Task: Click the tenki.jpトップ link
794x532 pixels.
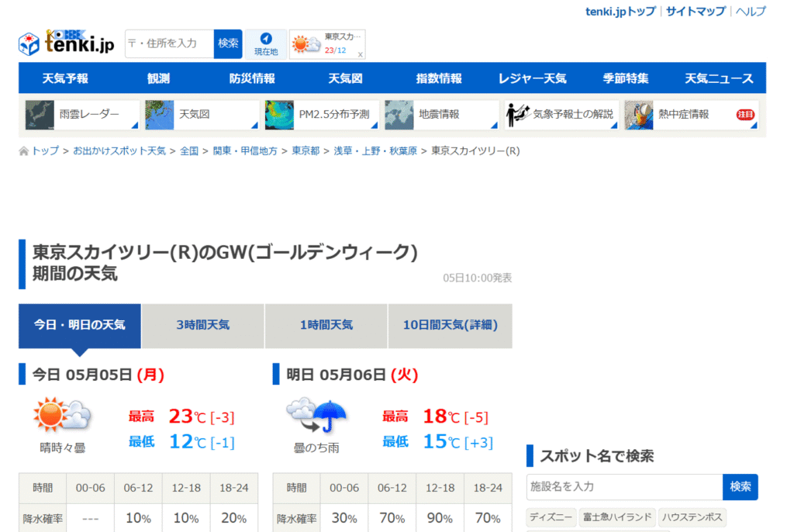Action: pyautogui.click(x=620, y=12)
